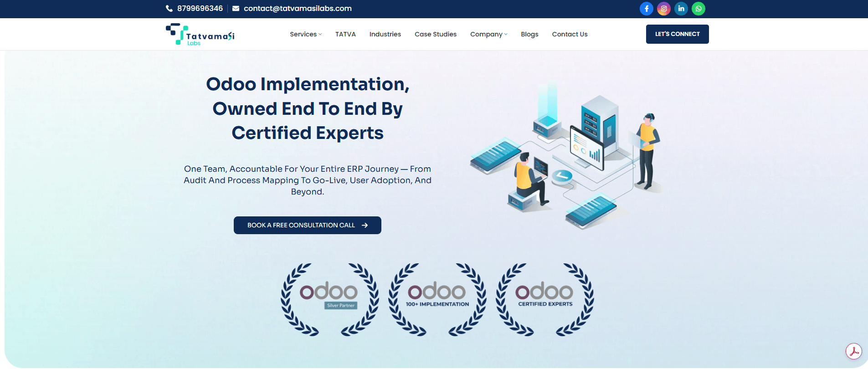This screenshot has width=868, height=369.
Task: Call phone number 8799696346
Action: (200, 9)
